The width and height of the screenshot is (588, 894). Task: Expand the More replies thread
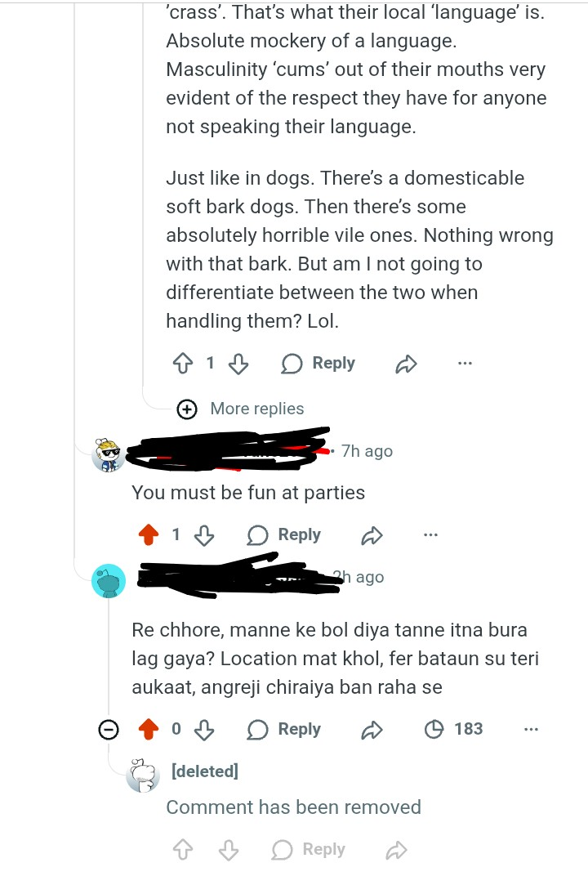coord(243,409)
